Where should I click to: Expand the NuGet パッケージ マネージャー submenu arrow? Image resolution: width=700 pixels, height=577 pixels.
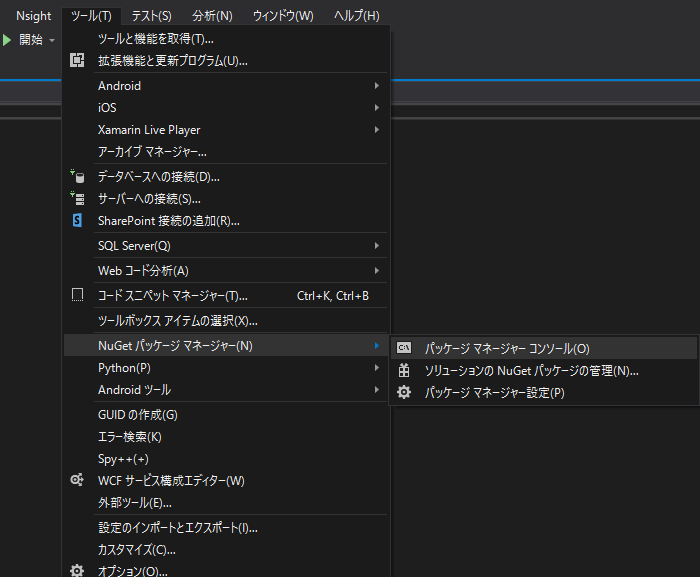tap(377, 345)
